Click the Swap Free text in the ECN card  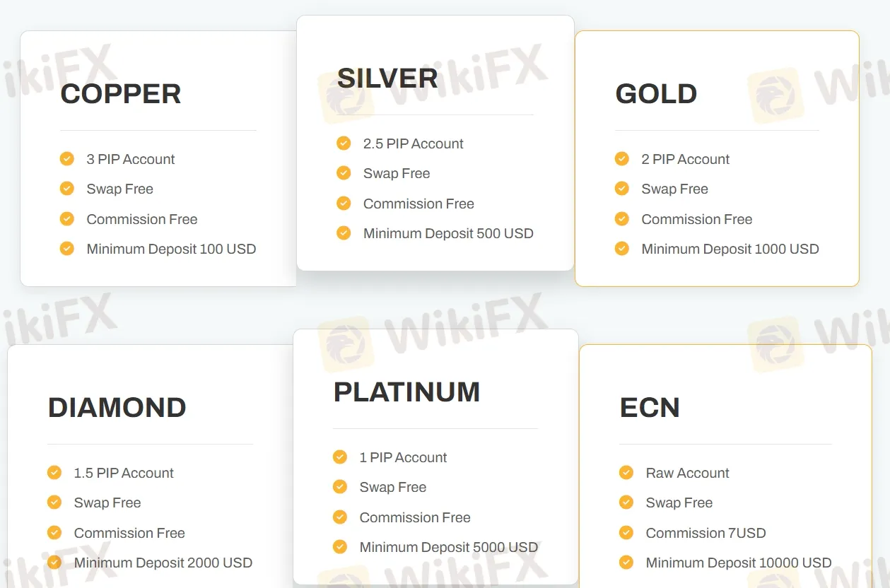tap(679, 502)
